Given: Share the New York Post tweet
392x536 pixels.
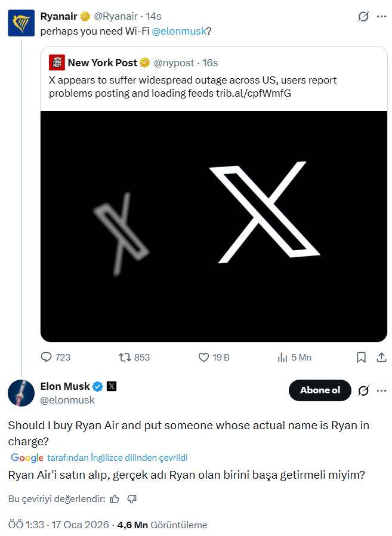Looking at the screenshot, I should (381, 357).
